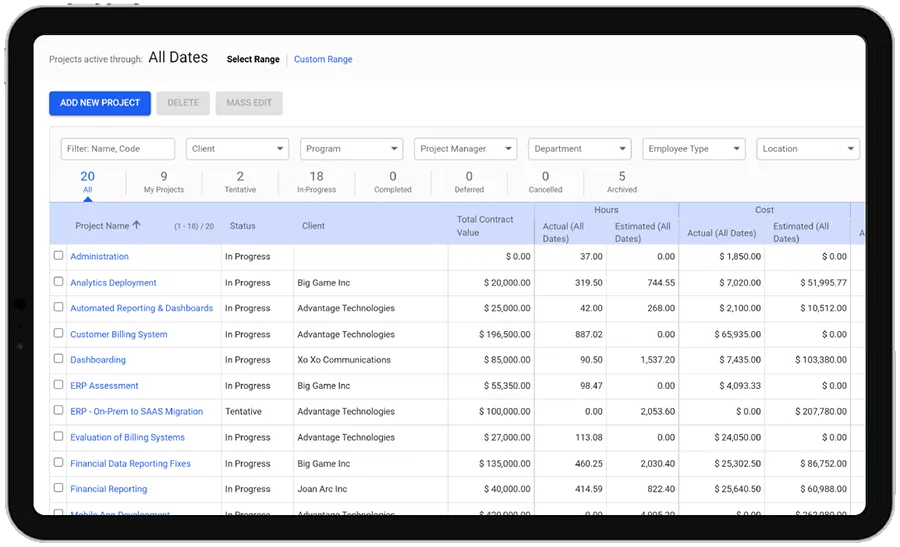Switch to the Completed tab
Viewport: 900px width, 547px height.
click(x=393, y=182)
